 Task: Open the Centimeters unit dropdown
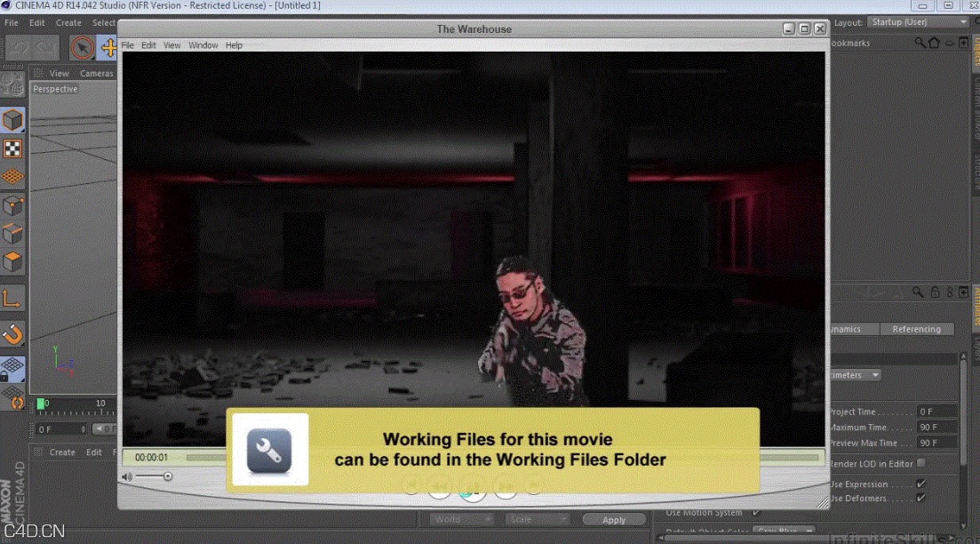click(857, 375)
